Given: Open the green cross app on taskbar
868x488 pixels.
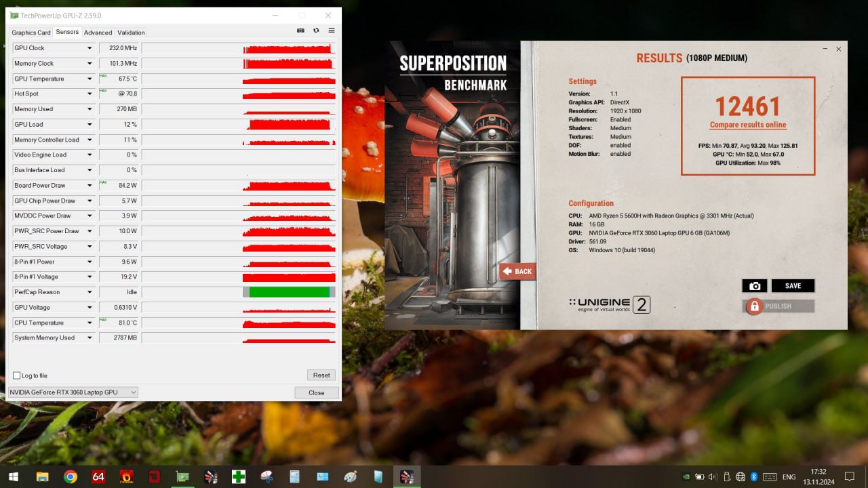Looking at the screenshot, I should pos(239,476).
